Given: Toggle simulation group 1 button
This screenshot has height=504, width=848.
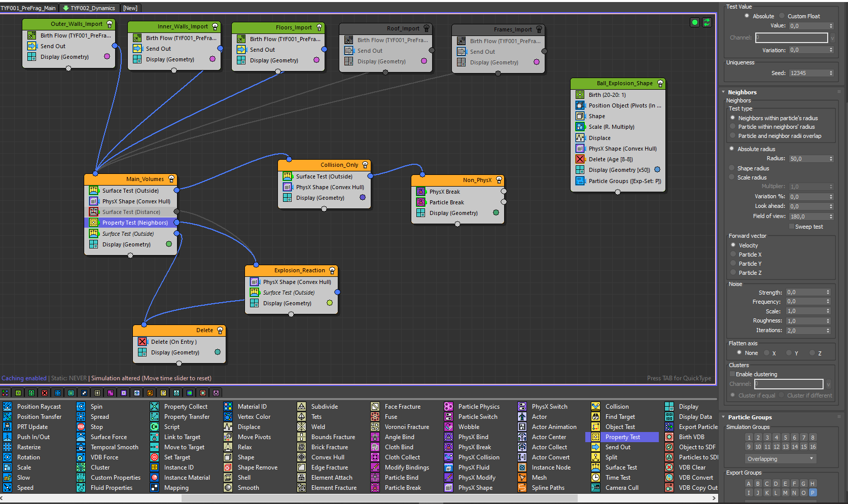Looking at the screenshot, I should pos(749,438).
